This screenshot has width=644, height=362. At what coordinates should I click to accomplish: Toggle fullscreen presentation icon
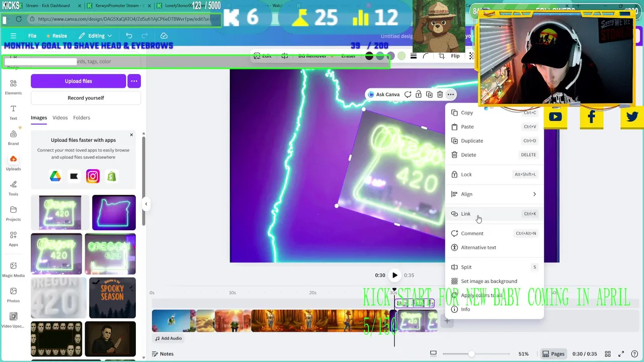[621, 354]
